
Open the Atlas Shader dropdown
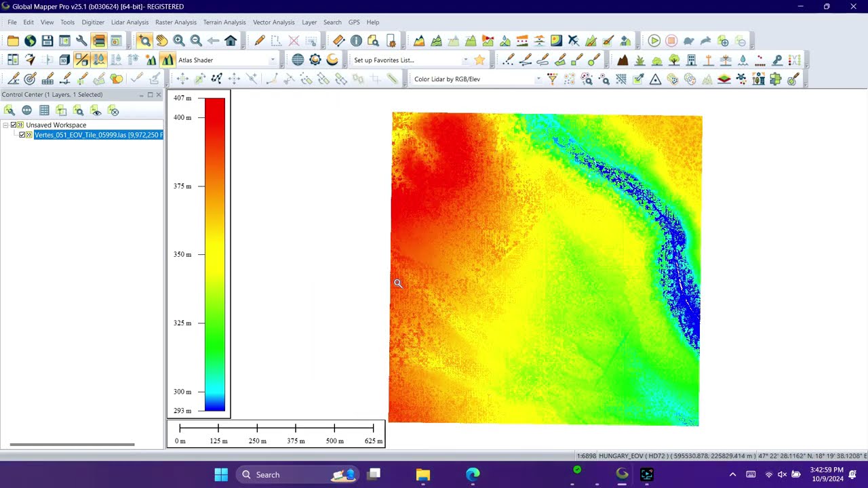click(x=273, y=60)
